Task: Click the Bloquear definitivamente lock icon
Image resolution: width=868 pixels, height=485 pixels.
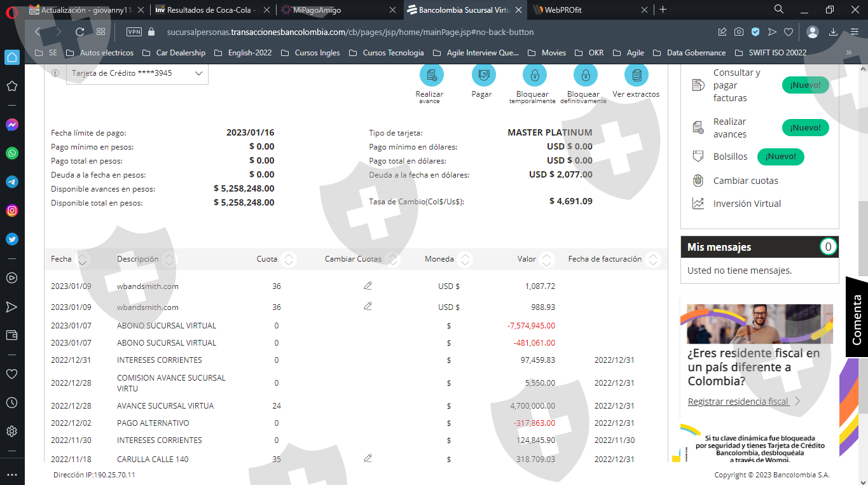Action: [x=585, y=76]
